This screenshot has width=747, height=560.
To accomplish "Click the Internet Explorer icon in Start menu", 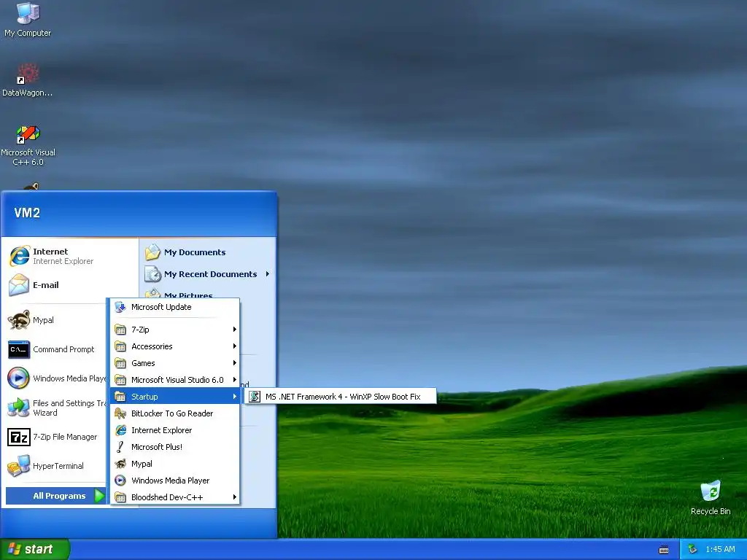I will (x=19, y=256).
